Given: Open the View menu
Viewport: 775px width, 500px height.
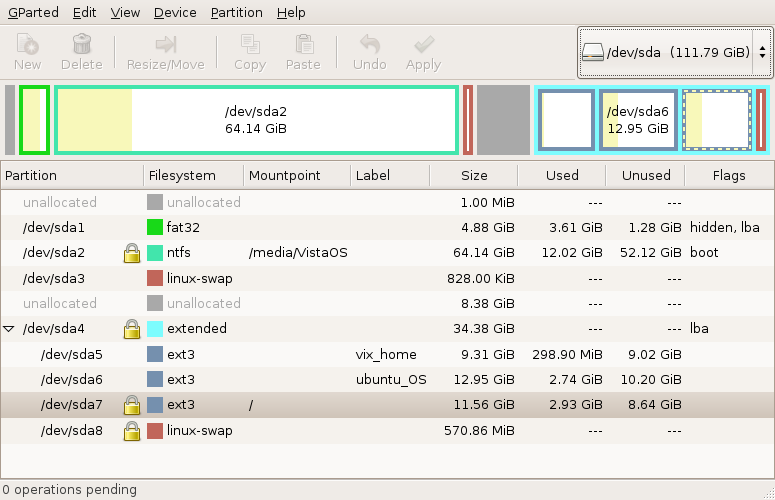Looking at the screenshot, I should pyautogui.click(x=125, y=12).
